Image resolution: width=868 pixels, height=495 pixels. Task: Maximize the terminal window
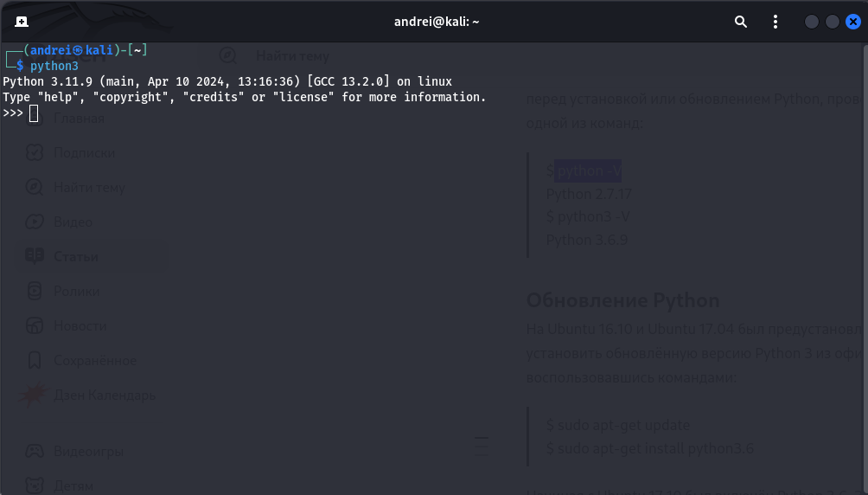pyautogui.click(x=832, y=22)
